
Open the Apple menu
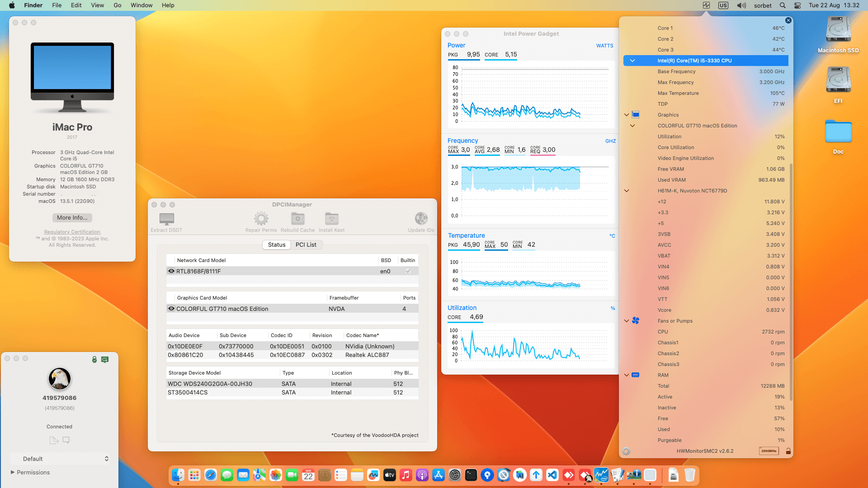[12, 5]
